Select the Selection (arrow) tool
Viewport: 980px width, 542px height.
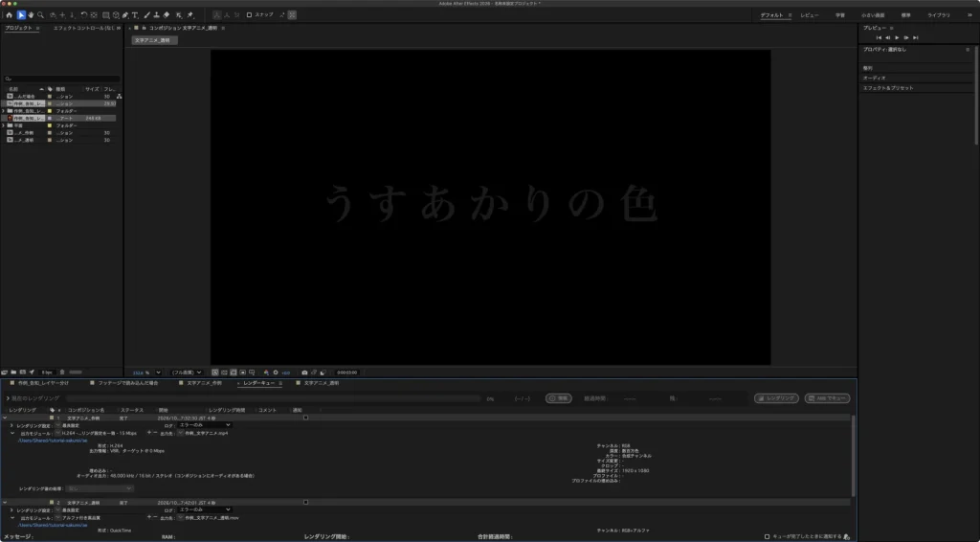pos(21,15)
